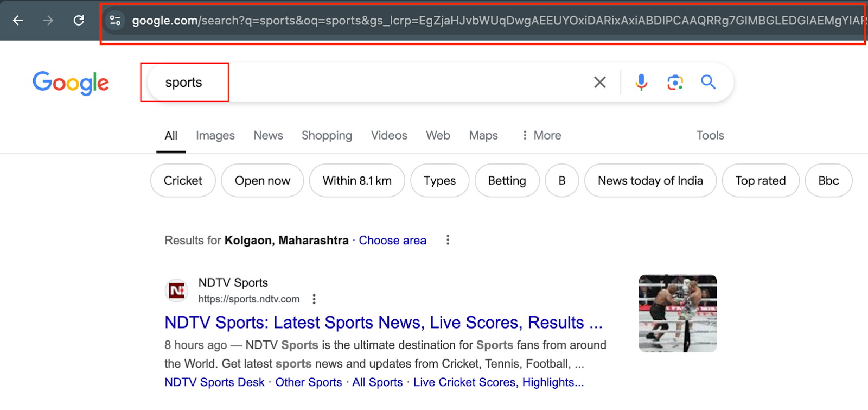This screenshot has width=868, height=410.
Task: Click the NDTV Sports favicon
Action: (176, 291)
